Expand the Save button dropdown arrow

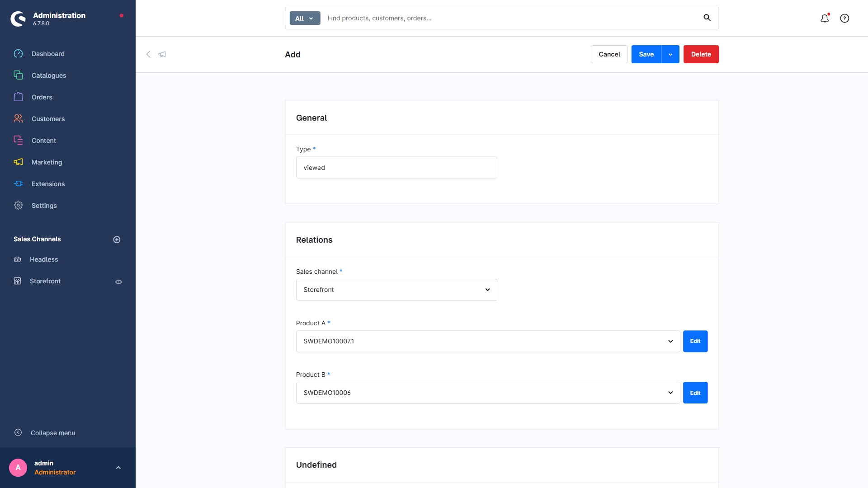point(670,54)
